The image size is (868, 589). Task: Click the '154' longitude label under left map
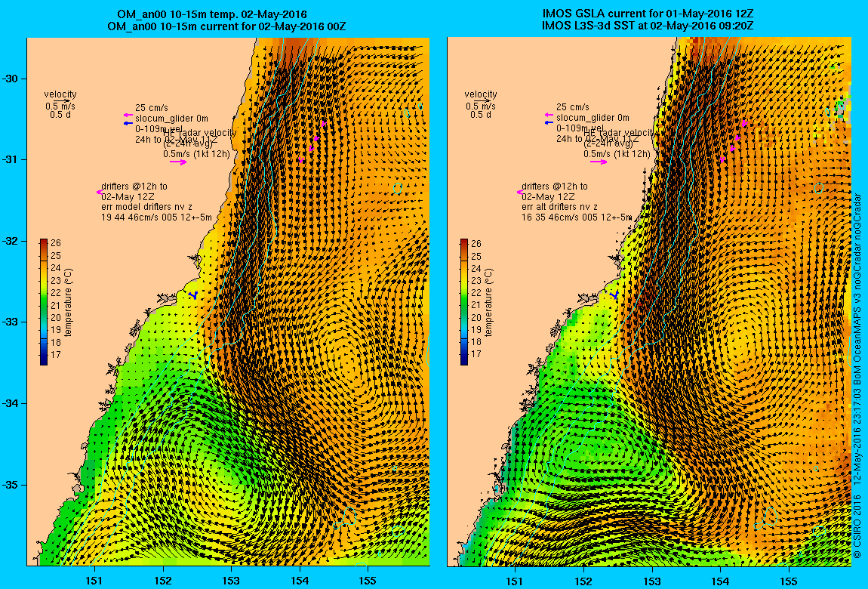coord(300,581)
